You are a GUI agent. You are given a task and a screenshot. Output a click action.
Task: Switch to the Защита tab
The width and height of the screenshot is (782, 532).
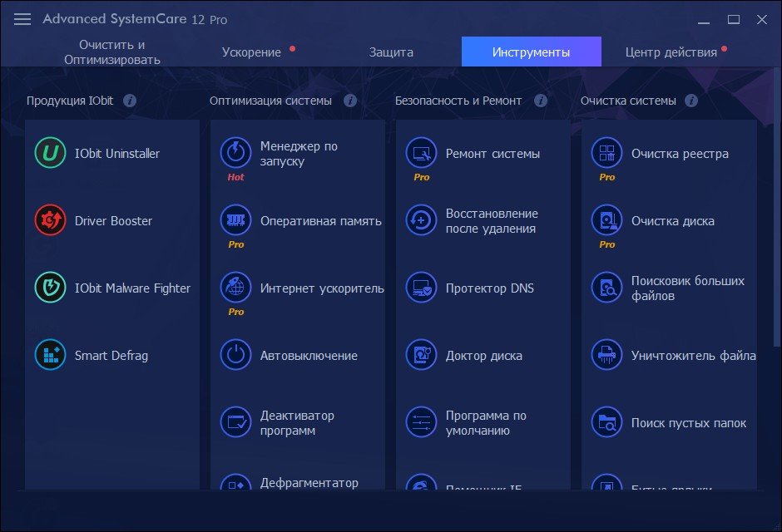click(x=391, y=52)
